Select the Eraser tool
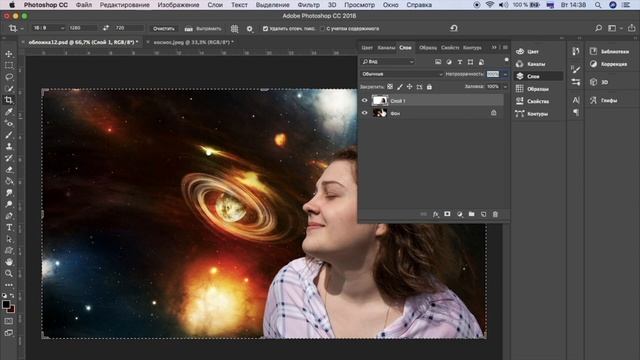The image size is (640, 360). click(9, 169)
